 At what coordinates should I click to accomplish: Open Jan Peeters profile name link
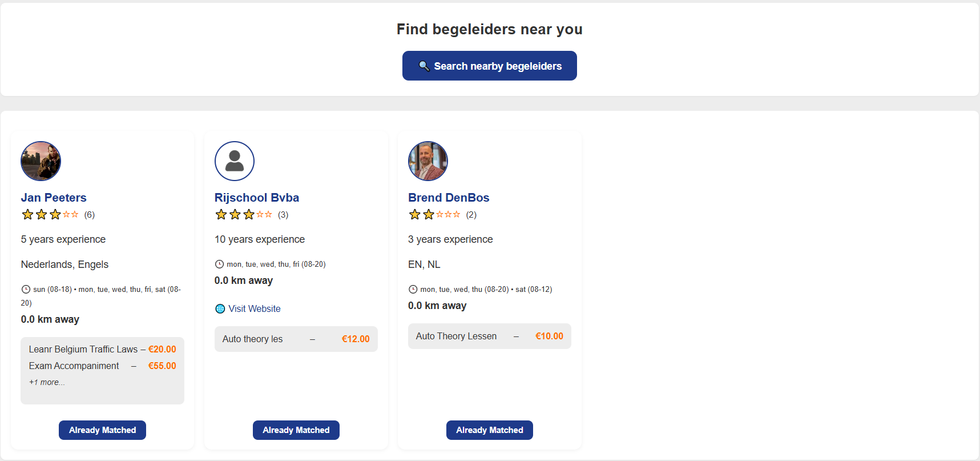coord(54,198)
